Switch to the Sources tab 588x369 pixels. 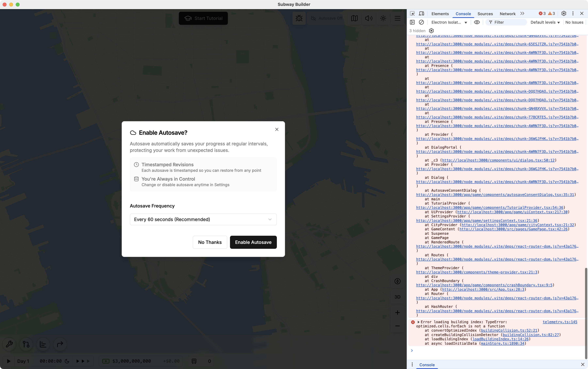(x=485, y=14)
